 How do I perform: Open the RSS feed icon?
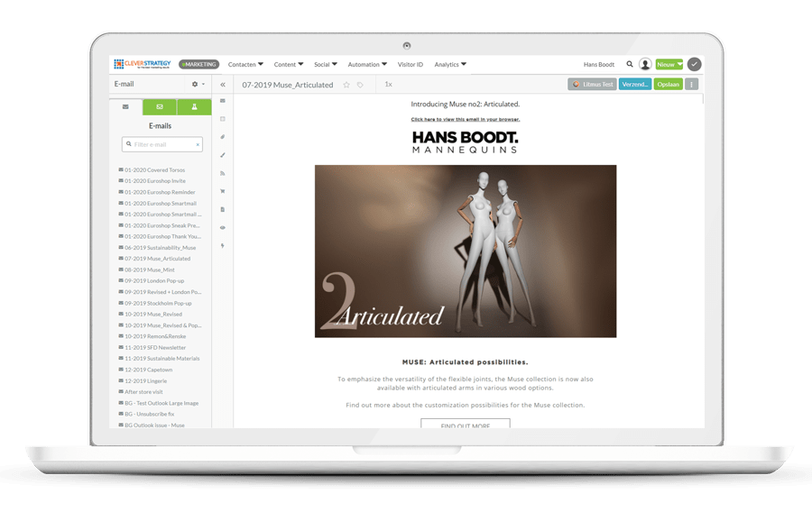pos(223,173)
